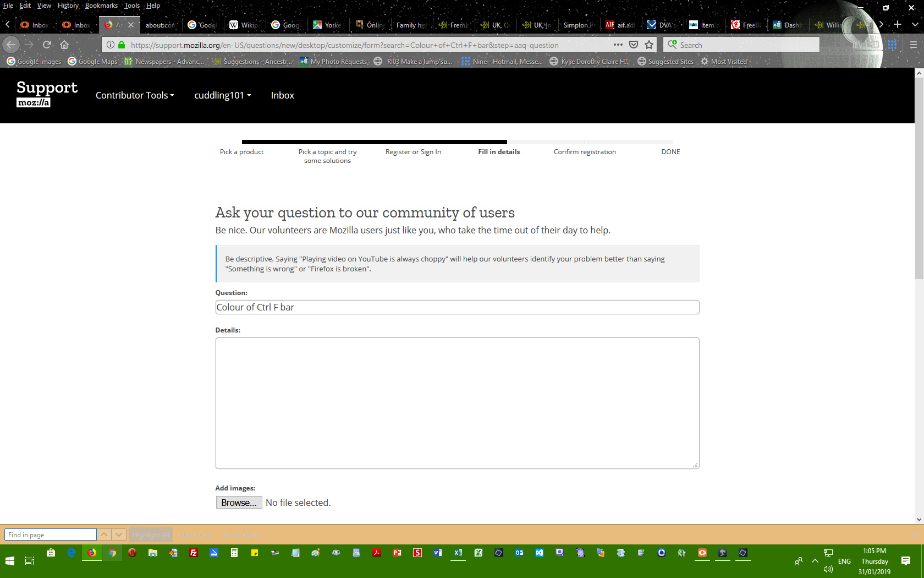
Task: Show the list all tabs dropdown
Action: coord(915,24)
